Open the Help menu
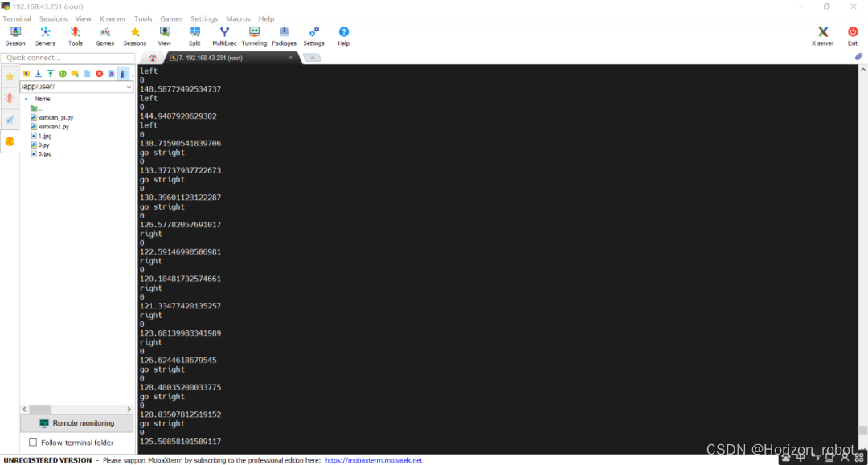 click(266, 18)
